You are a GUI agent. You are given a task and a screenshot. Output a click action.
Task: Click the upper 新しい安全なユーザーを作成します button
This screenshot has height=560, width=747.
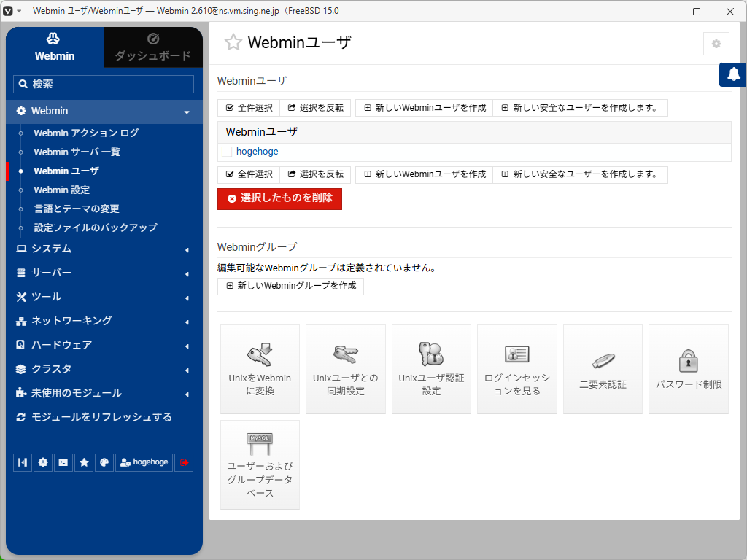[x=580, y=108]
